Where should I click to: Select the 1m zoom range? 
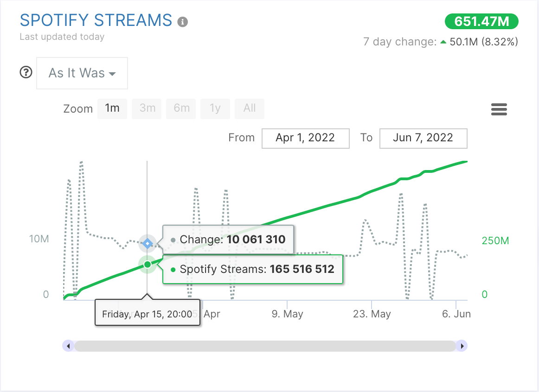112,108
